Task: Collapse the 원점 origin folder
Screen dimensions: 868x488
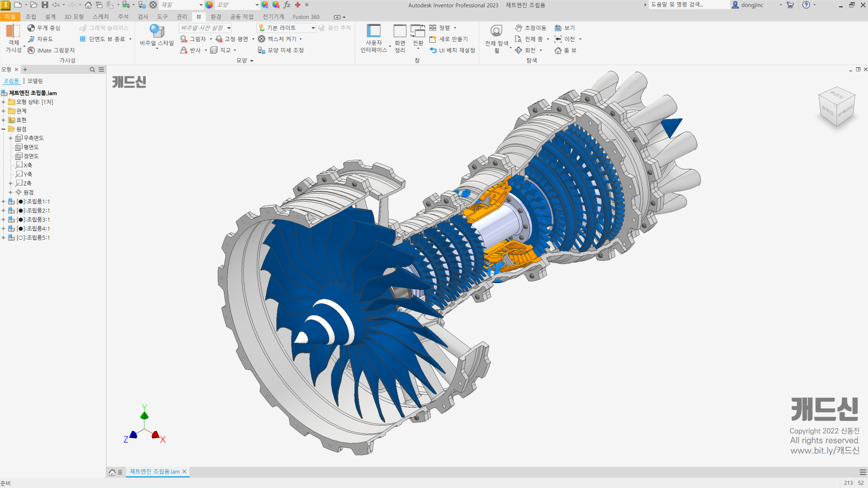Action: pyautogui.click(x=3, y=129)
